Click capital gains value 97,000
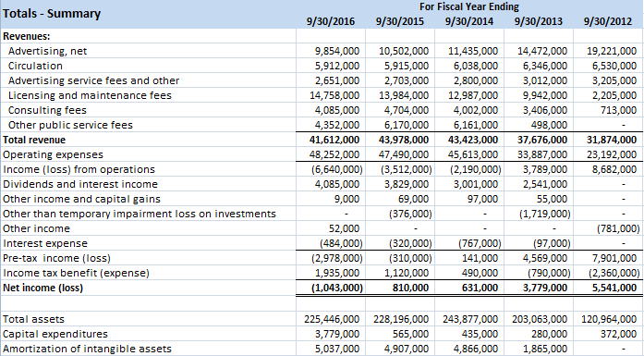The height and width of the screenshot is (356, 644). point(482,199)
